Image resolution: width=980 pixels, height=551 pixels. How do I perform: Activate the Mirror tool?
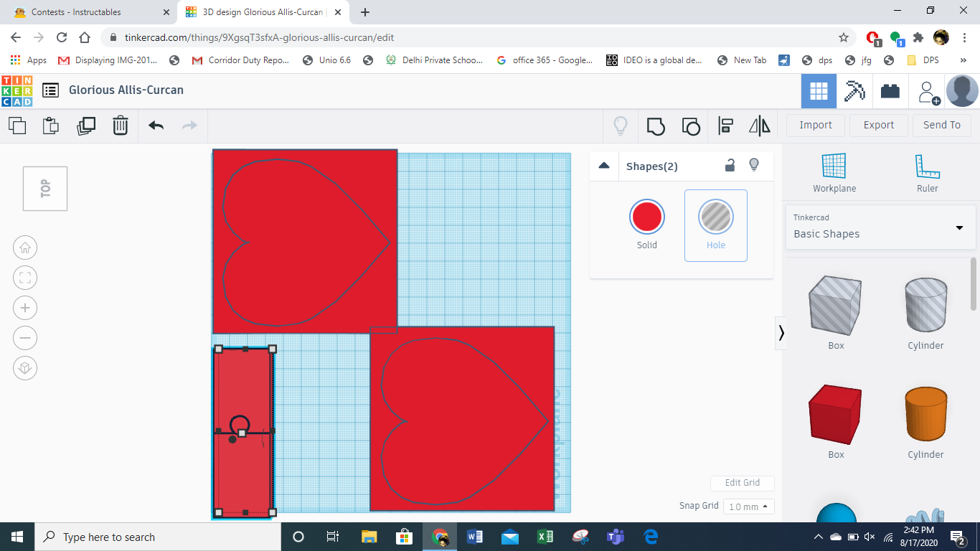pyautogui.click(x=760, y=126)
